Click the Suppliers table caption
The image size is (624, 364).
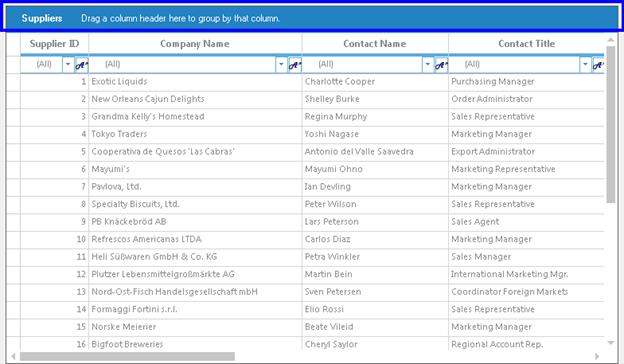click(42, 18)
